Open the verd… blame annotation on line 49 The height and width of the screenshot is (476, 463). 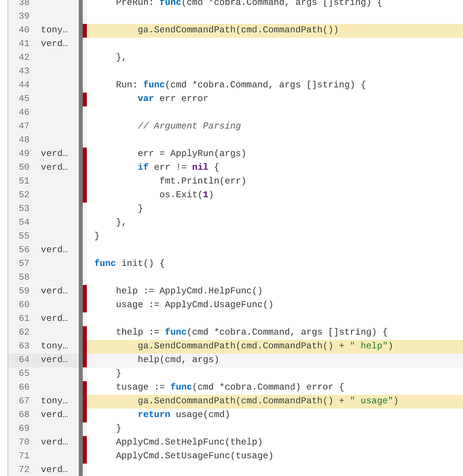coord(54,153)
